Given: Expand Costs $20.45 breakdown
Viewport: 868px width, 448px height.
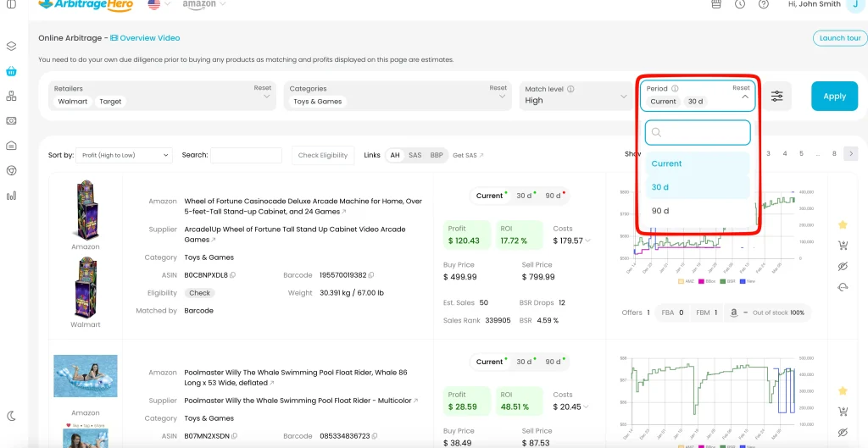Looking at the screenshot, I should [x=586, y=407].
